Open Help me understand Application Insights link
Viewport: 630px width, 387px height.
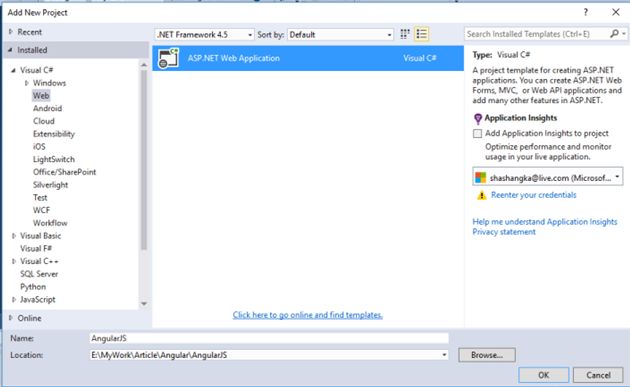coord(545,221)
